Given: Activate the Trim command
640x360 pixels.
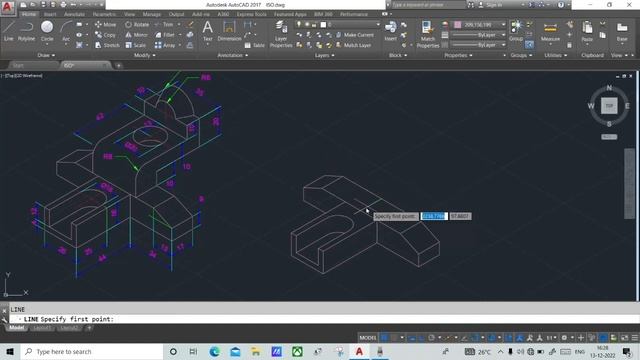Looking at the screenshot, I should 164,24.
